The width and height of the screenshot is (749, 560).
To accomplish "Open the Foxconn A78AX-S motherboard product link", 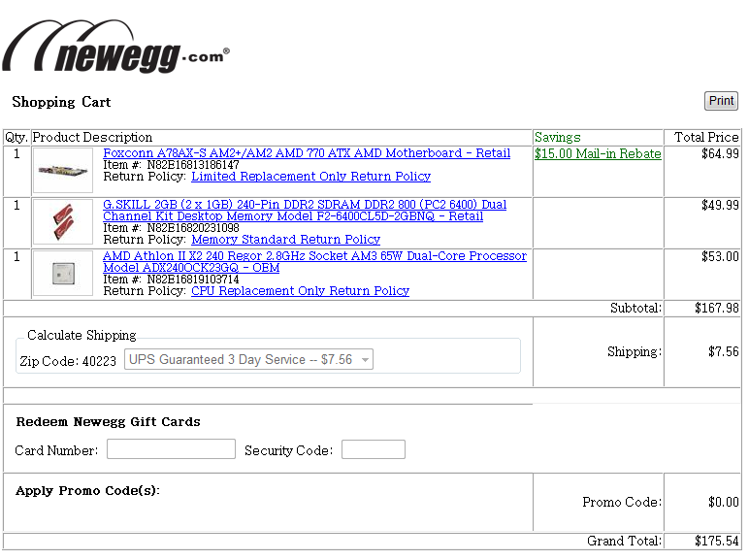I will click(x=307, y=153).
